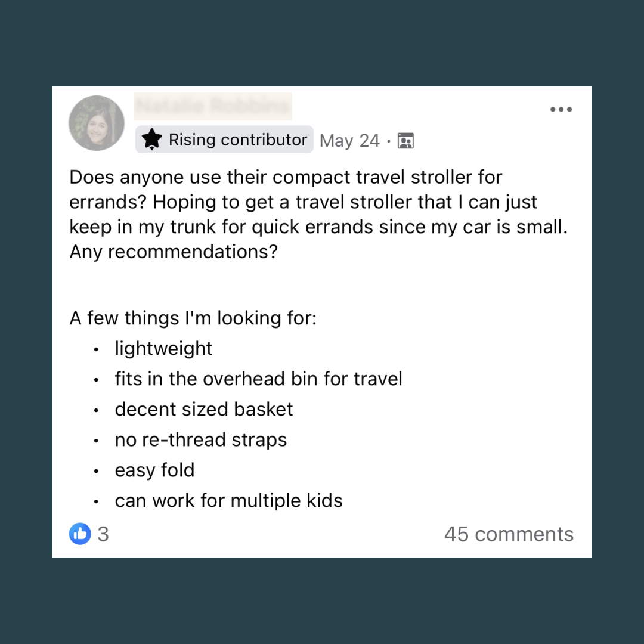This screenshot has height=644, width=644.
Task: Open the blurred author name link
Action: click(x=213, y=107)
